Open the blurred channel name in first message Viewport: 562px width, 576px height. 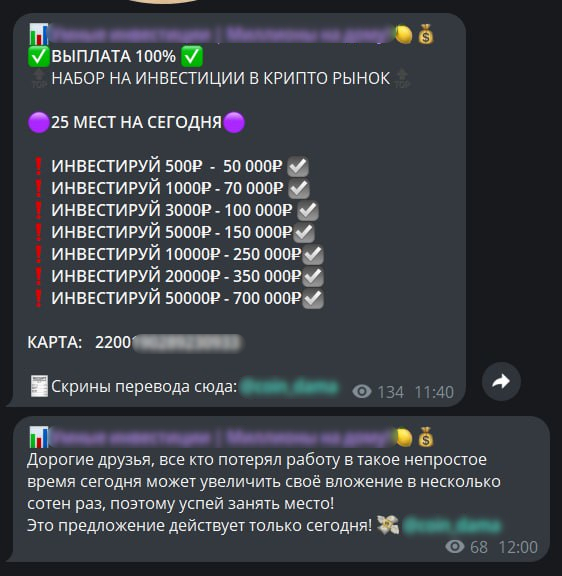pos(220,35)
